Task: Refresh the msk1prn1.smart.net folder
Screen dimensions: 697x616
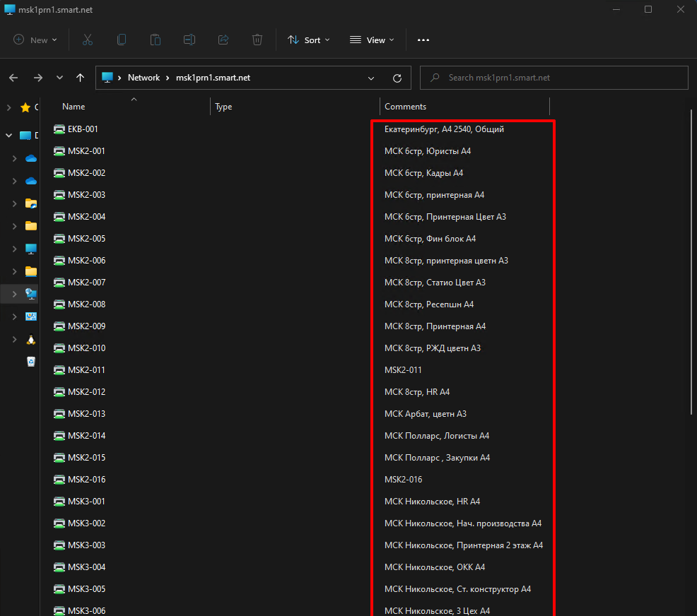Action: [x=397, y=78]
